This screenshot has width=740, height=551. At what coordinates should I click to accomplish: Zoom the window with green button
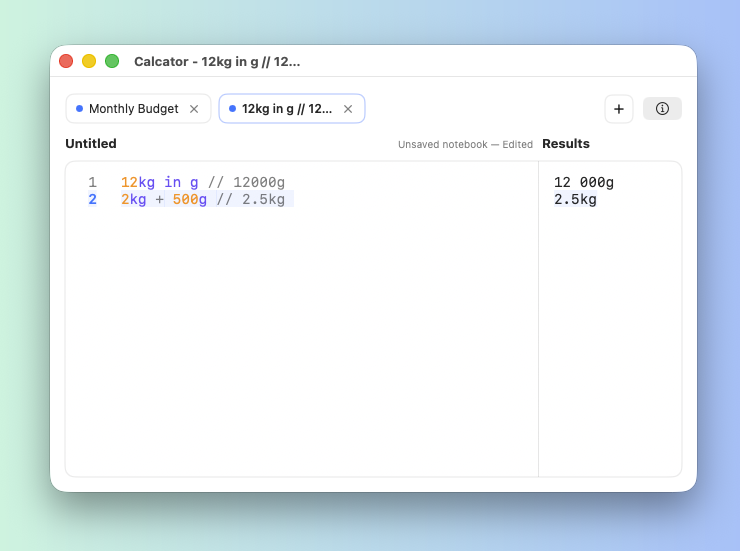point(112,61)
